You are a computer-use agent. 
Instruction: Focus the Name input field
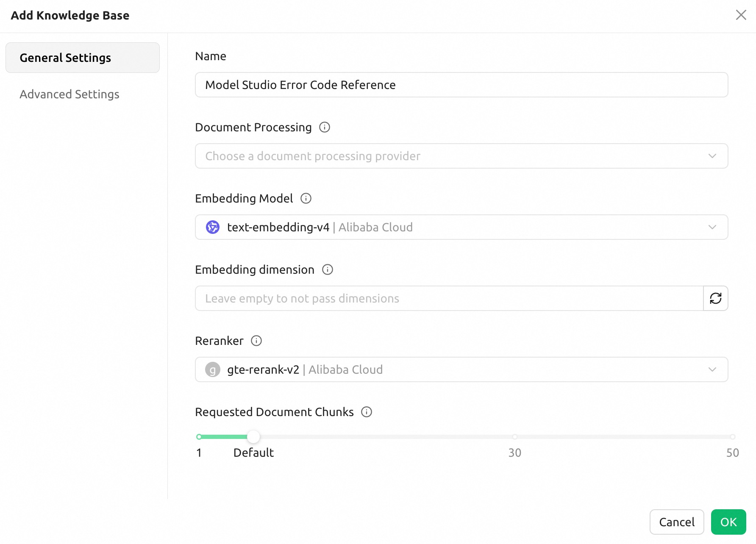(x=461, y=85)
